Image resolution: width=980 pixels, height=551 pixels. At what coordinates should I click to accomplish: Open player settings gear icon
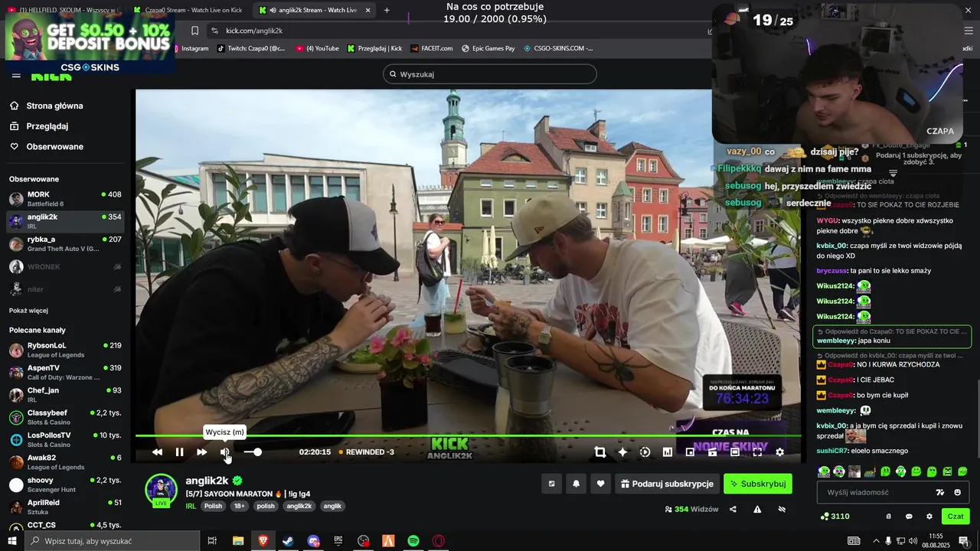[x=779, y=452]
